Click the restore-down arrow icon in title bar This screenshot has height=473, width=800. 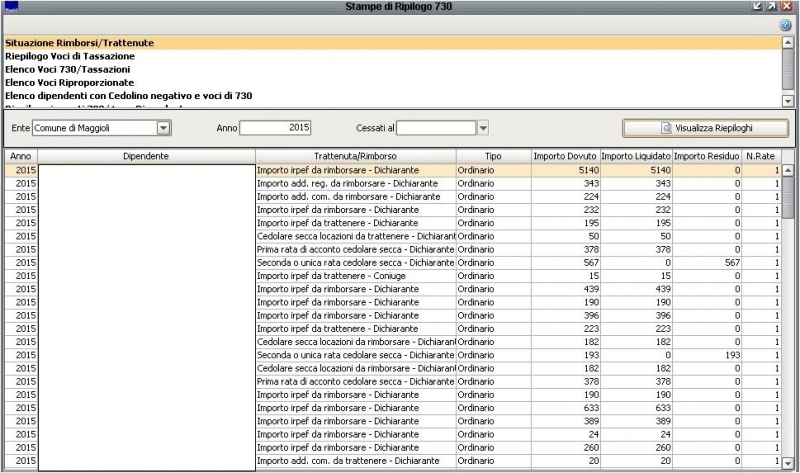click(757, 7)
